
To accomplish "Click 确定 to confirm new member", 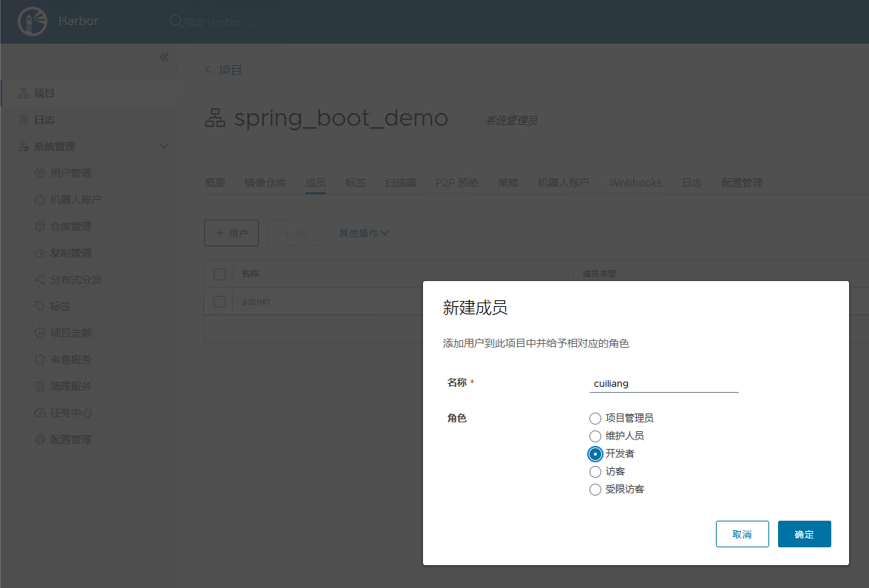I will [x=804, y=534].
